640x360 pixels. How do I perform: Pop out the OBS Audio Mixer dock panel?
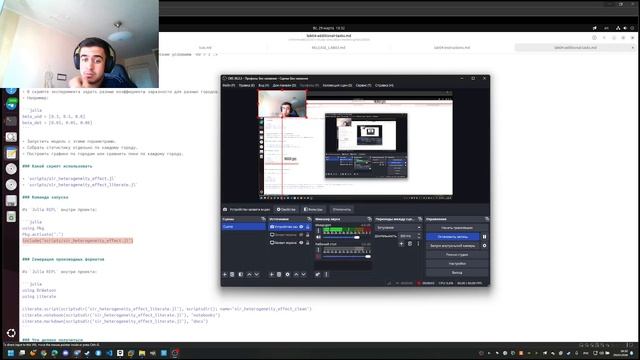click(369, 219)
